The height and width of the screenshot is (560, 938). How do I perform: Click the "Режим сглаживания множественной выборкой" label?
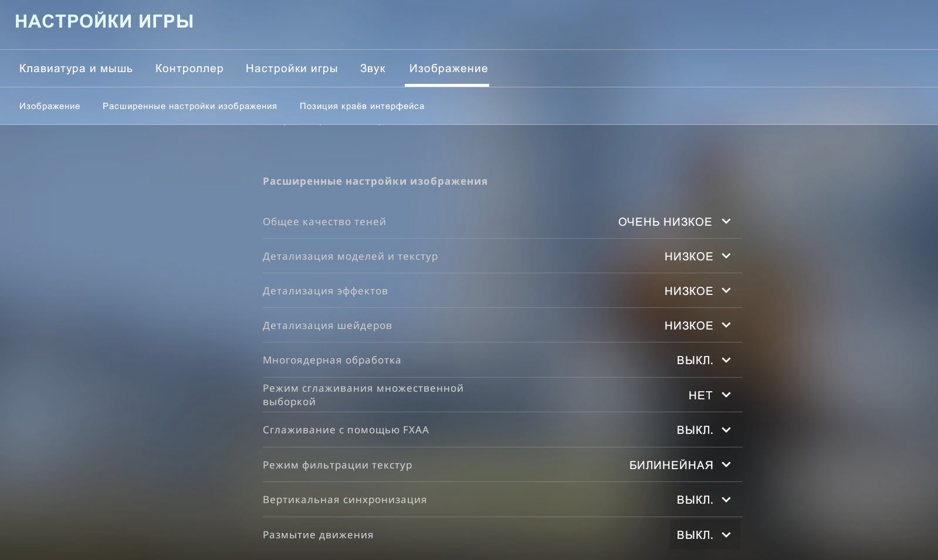(363, 395)
